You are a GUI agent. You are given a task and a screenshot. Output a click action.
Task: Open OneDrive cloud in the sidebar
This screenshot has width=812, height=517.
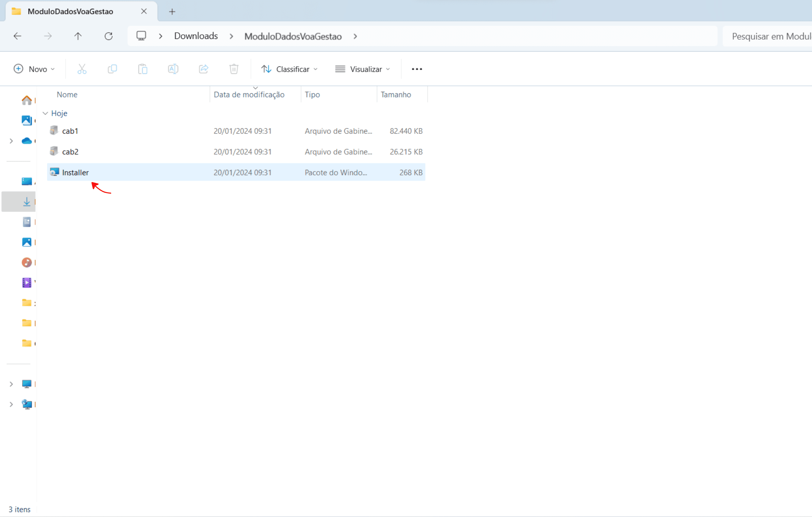tap(27, 141)
